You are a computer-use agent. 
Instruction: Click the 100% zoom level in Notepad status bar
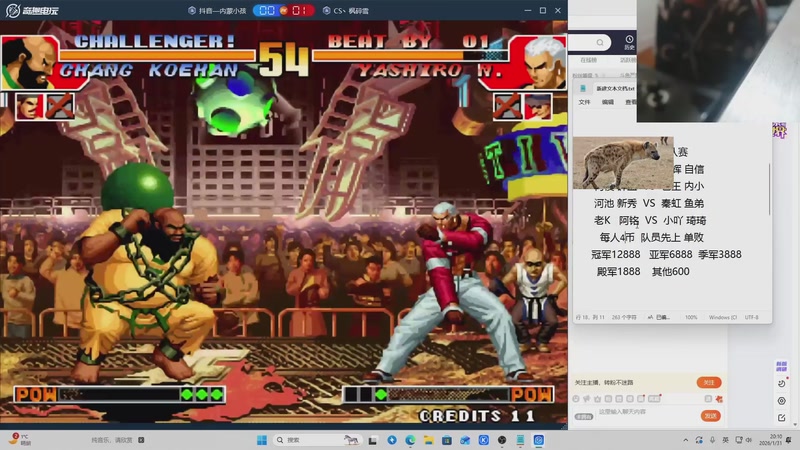click(691, 317)
